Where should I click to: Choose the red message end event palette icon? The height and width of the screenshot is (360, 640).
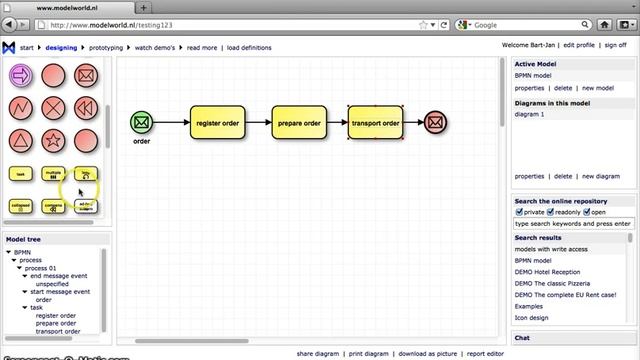86,76
